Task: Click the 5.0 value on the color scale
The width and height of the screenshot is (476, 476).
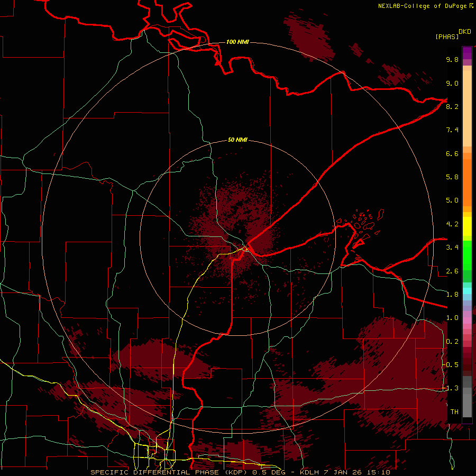Action: pyautogui.click(x=452, y=200)
